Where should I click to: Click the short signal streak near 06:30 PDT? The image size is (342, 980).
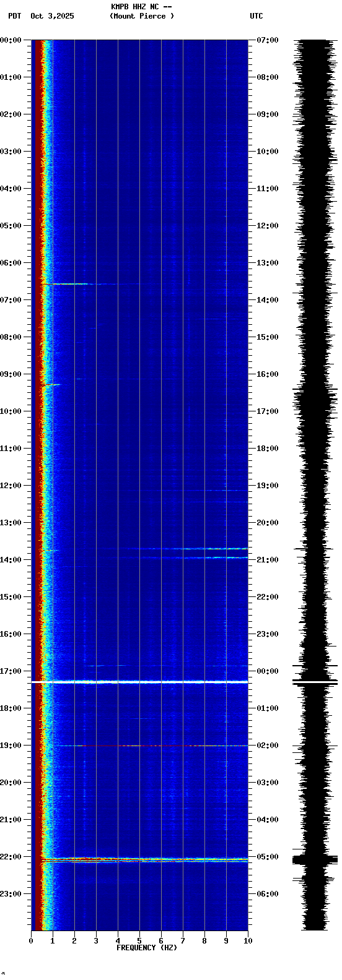(71, 284)
